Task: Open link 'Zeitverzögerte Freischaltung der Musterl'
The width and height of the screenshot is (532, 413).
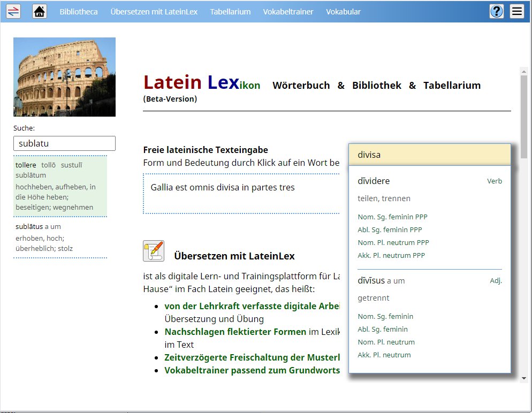Action: pyautogui.click(x=252, y=358)
